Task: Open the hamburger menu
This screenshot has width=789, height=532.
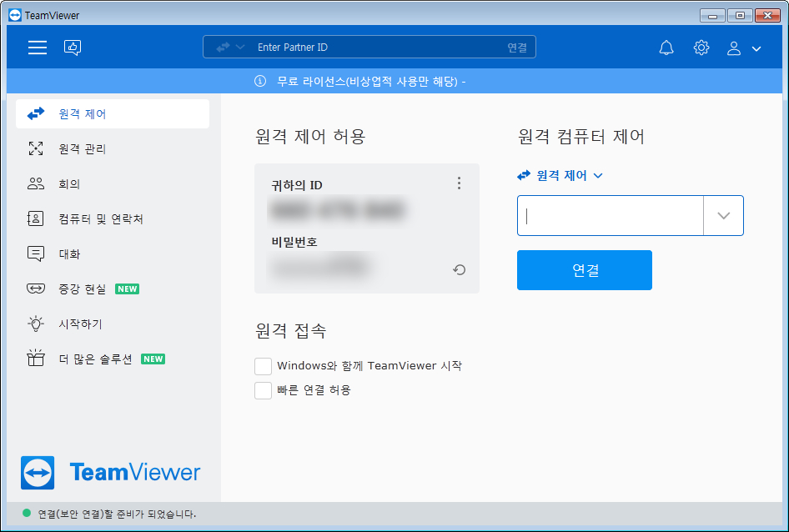Action: click(x=38, y=48)
